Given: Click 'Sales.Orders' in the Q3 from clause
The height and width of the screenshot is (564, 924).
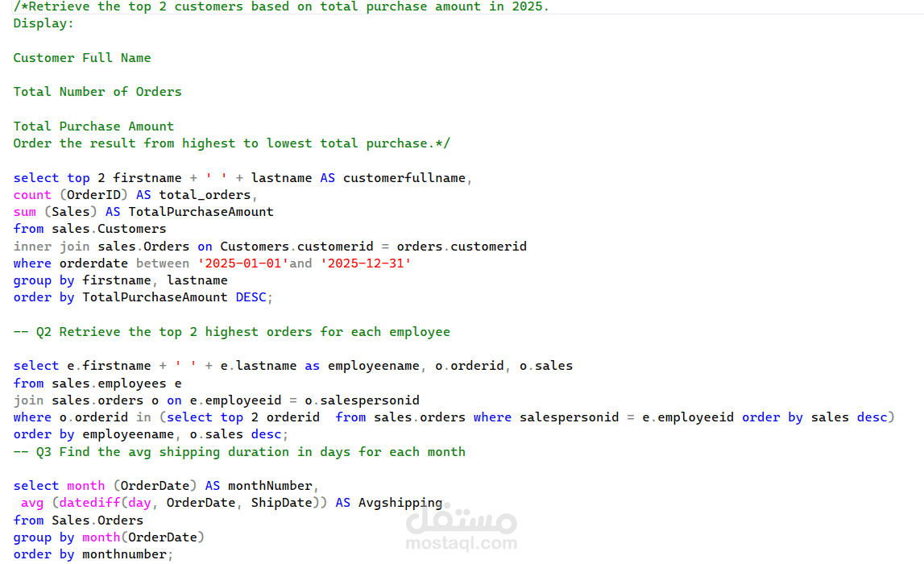Looking at the screenshot, I should click(97, 520).
